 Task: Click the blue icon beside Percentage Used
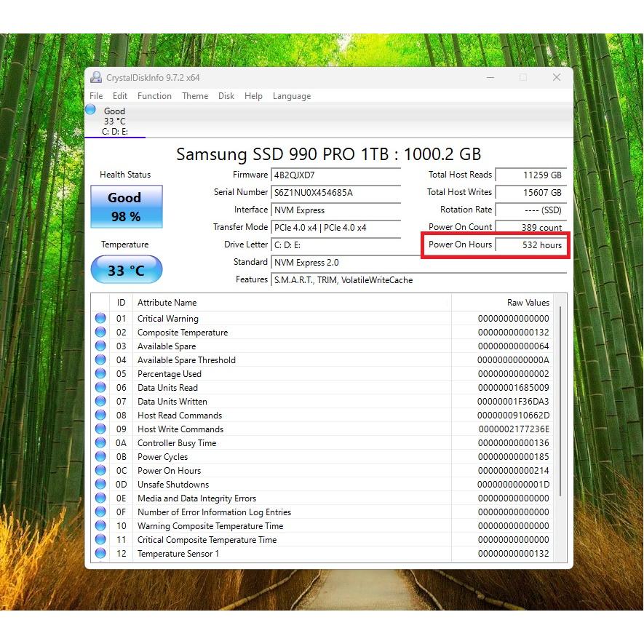click(x=100, y=373)
